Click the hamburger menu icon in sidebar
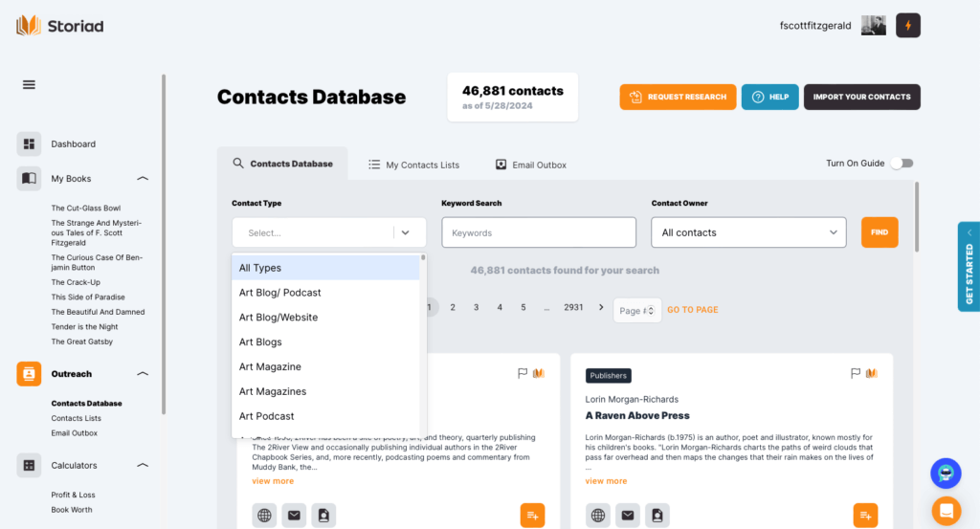Screen dimensions: 980x529 coord(29,84)
